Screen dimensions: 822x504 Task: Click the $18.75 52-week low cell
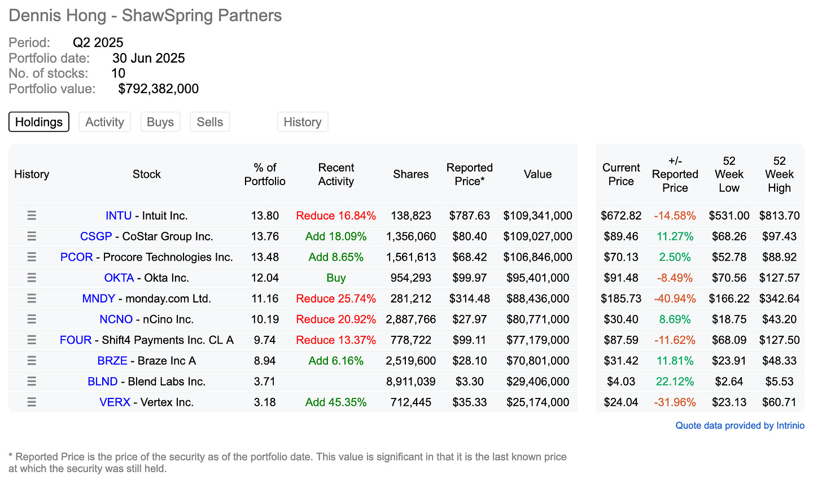point(729,319)
